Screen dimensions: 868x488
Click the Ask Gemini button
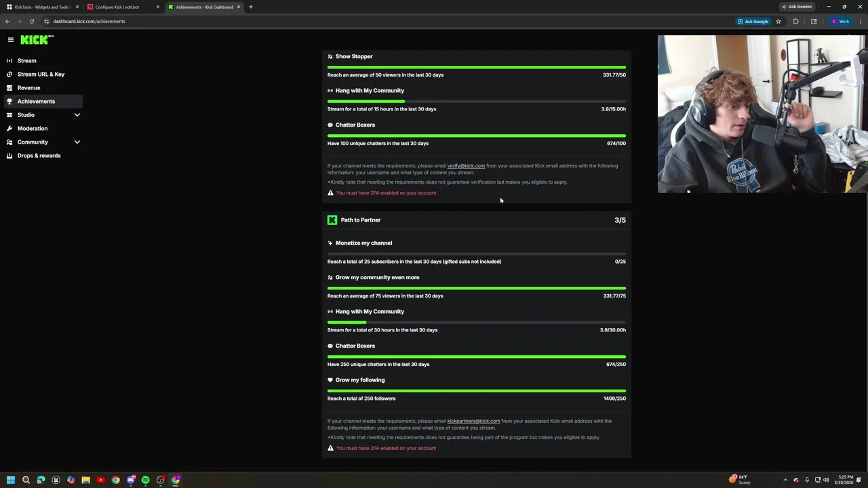tap(797, 7)
